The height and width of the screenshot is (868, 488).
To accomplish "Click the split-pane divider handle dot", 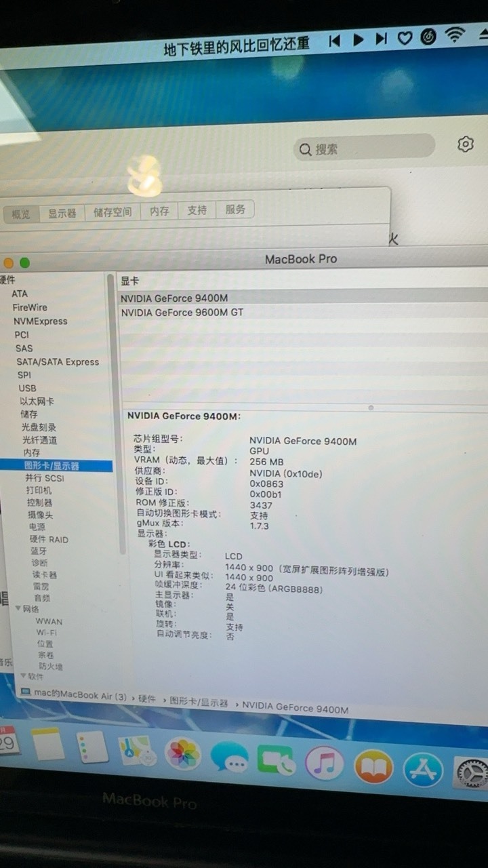I will (371, 408).
